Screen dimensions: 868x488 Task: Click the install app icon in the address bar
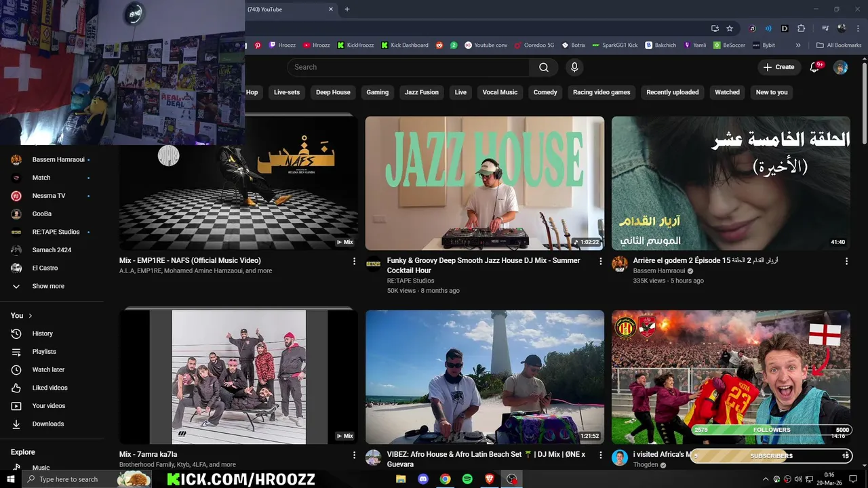(x=715, y=28)
